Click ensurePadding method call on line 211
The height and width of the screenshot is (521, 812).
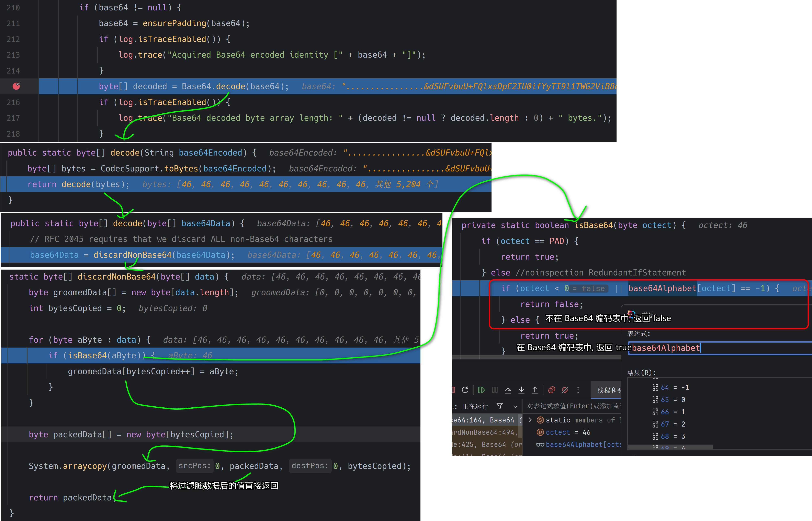click(x=174, y=23)
